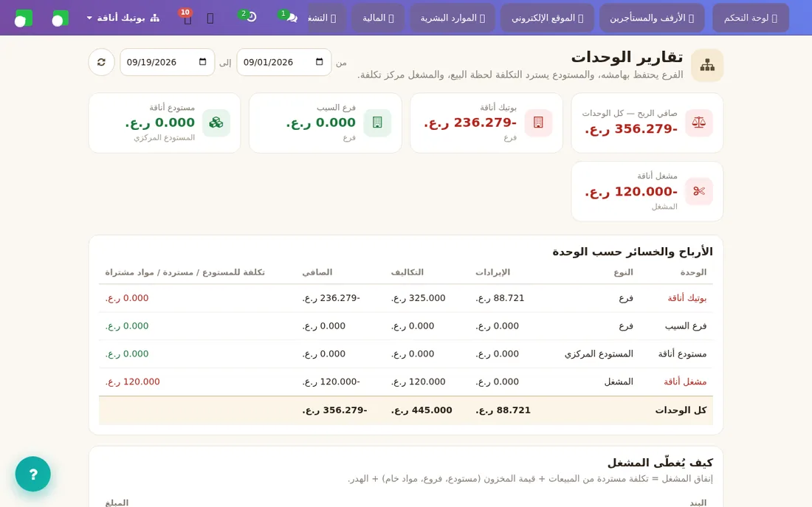
Task: Click cost value 120.000 in مشغل أناقة row
Action: point(418,382)
